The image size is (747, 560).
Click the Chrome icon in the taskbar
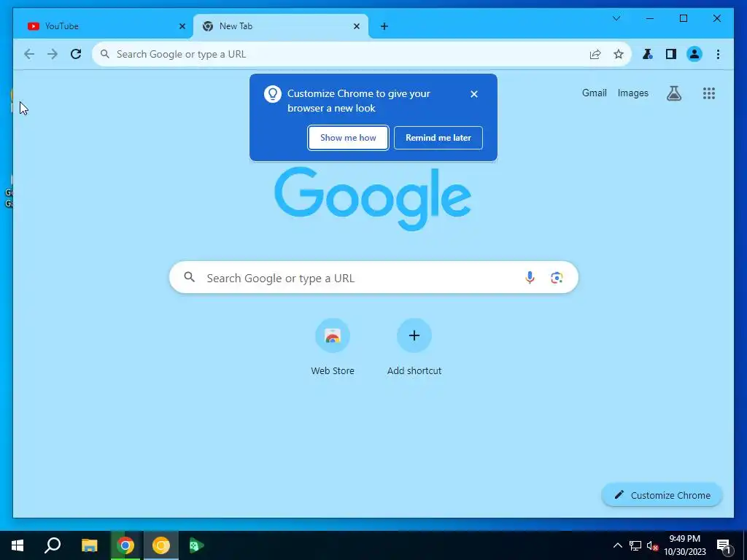click(x=125, y=545)
